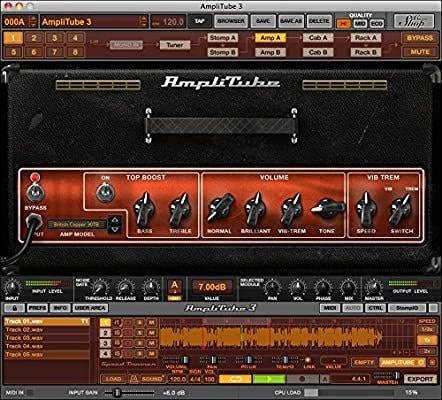This screenshot has width=442, height=400.
Task: Open the USER AREA
Action: click(x=90, y=308)
